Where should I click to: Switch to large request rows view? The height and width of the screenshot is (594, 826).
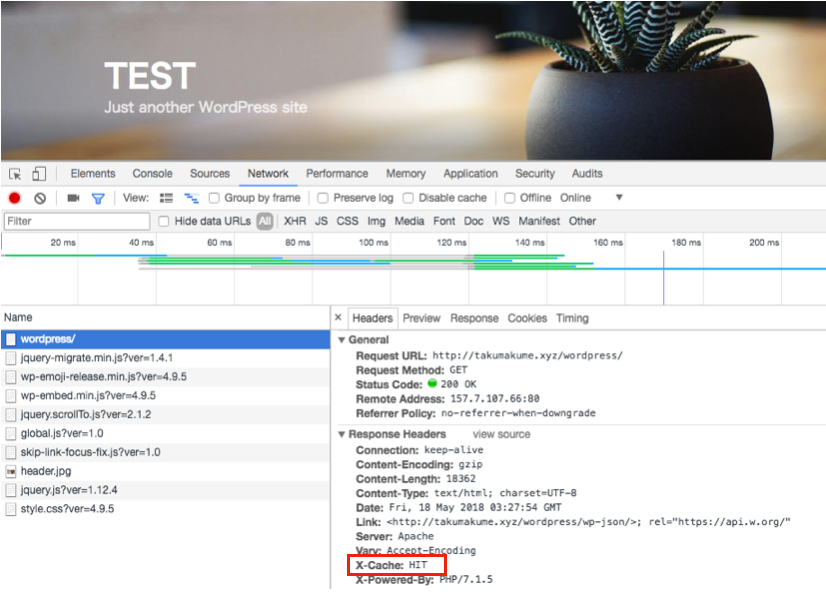[167, 198]
